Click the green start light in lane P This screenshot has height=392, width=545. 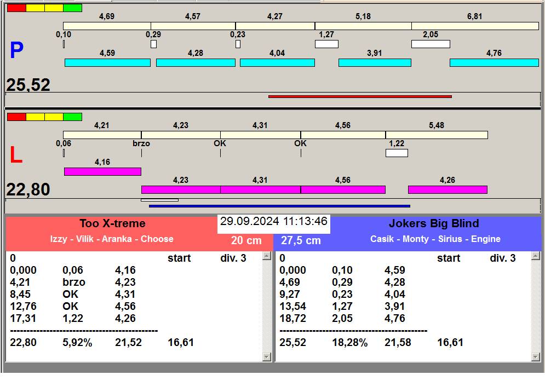pyautogui.click(x=72, y=8)
